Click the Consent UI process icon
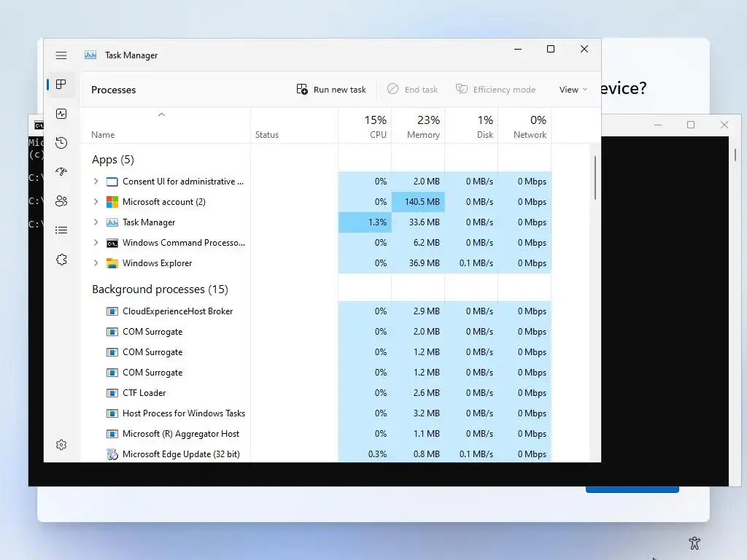Image resolution: width=747 pixels, height=560 pixels. coord(112,182)
